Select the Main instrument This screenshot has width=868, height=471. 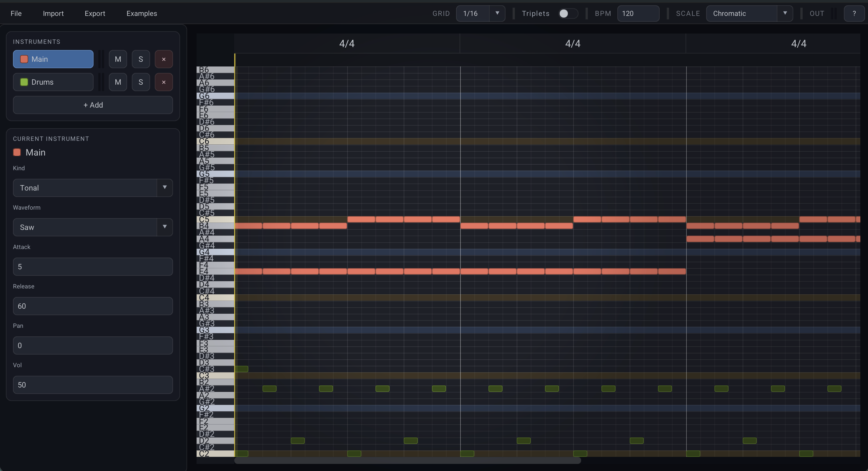(x=53, y=59)
